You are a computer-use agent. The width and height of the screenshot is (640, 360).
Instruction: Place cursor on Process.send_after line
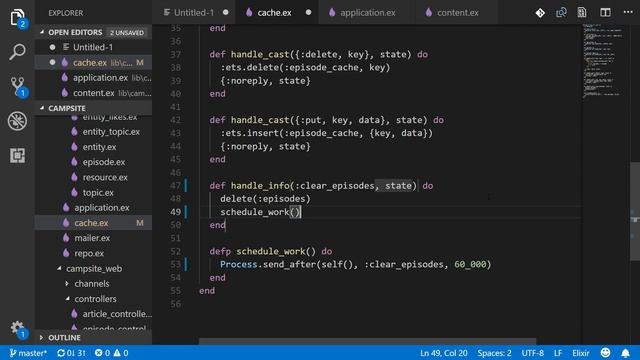[x=355, y=264]
